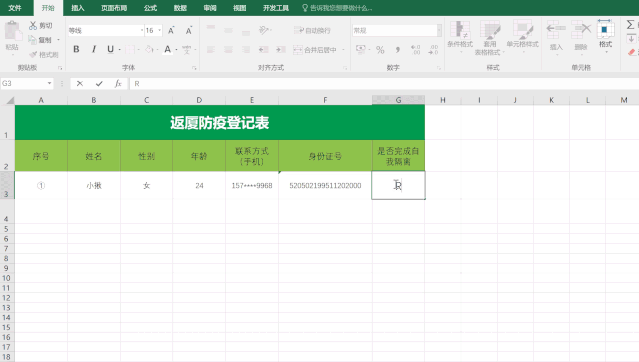The image size is (639, 362).
Task: Toggle italic formatting
Action: (94, 49)
